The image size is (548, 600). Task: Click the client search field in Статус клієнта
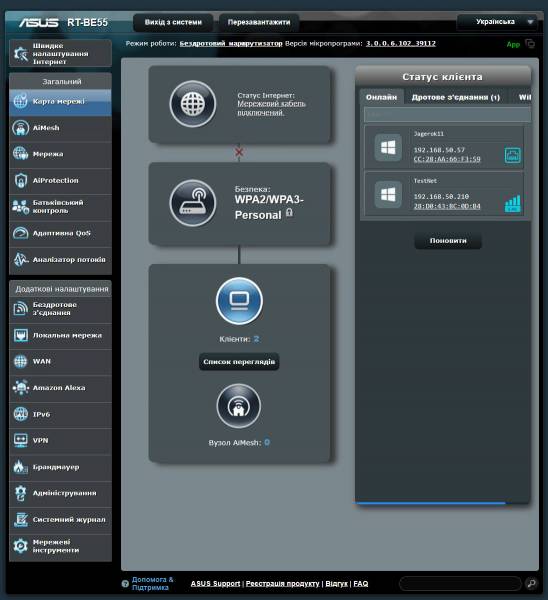click(447, 114)
